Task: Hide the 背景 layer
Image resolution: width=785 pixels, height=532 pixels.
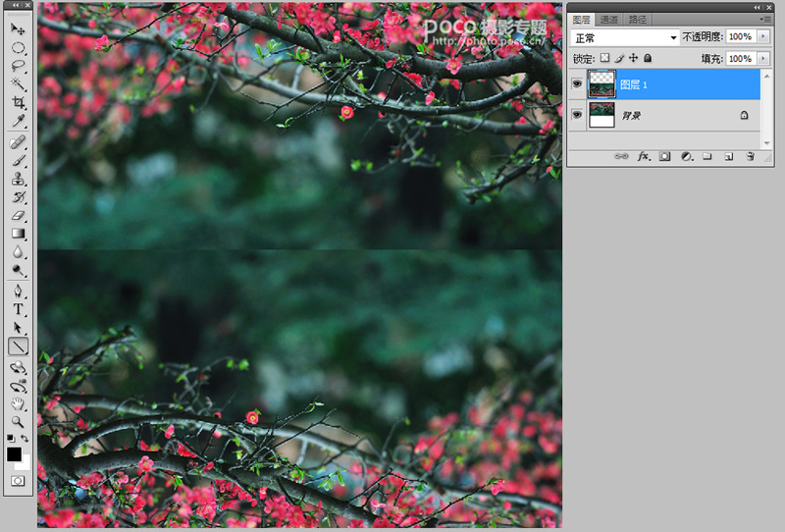Action: pos(577,115)
